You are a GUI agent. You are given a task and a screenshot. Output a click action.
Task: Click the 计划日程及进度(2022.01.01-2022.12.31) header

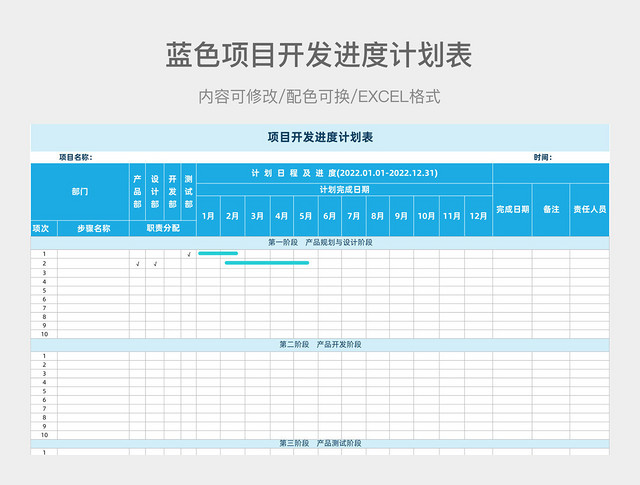point(344,173)
